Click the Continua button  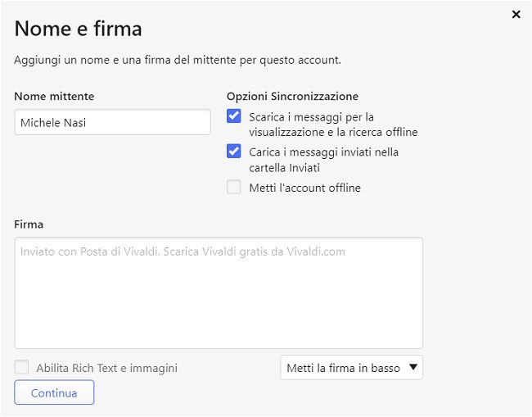[54, 392]
